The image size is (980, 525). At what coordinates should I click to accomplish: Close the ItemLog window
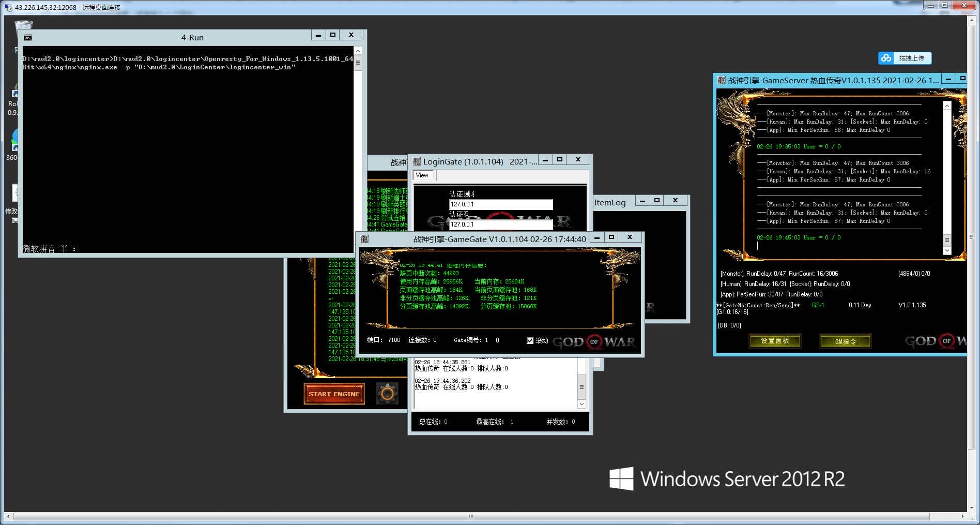[675, 201]
